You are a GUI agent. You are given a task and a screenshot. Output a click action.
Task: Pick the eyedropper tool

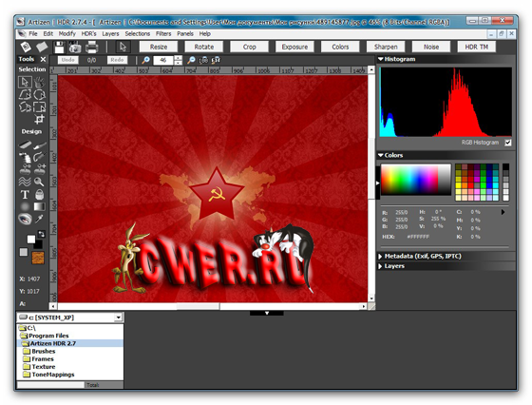click(x=39, y=219)
